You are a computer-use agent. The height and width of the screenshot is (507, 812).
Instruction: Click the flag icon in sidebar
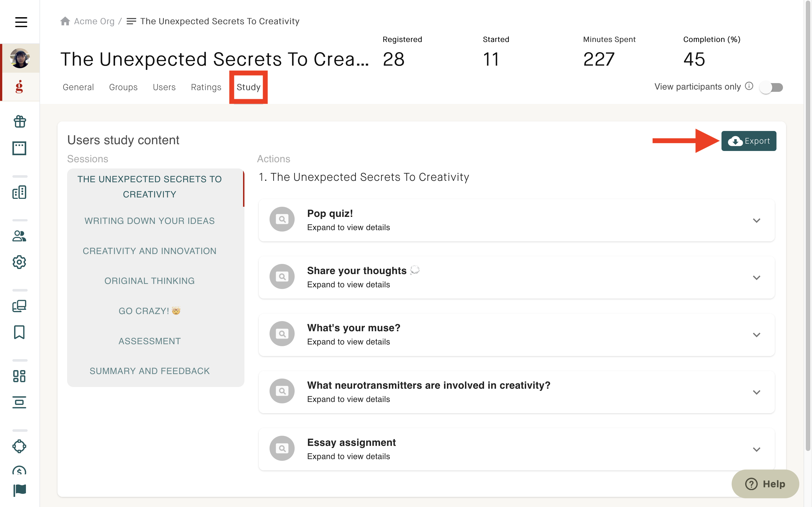click(19, 490)
